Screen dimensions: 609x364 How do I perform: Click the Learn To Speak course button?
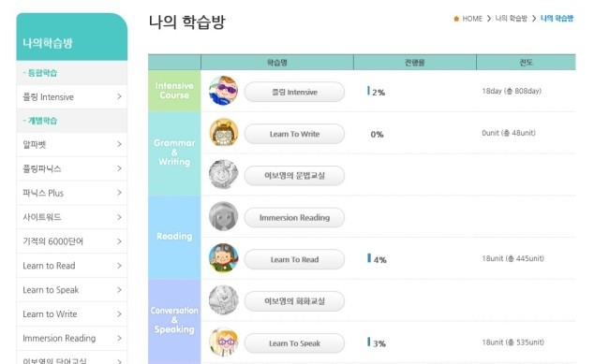[294, 343]
